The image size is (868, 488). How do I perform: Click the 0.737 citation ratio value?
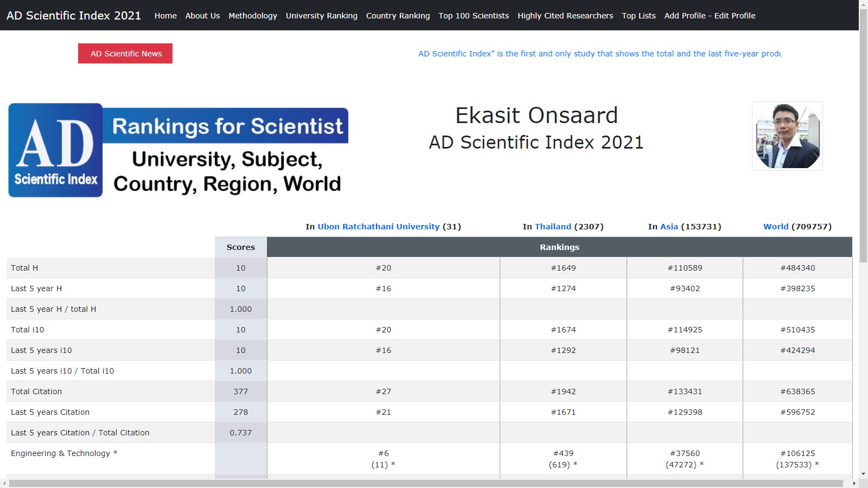click(x=241, y=433)
